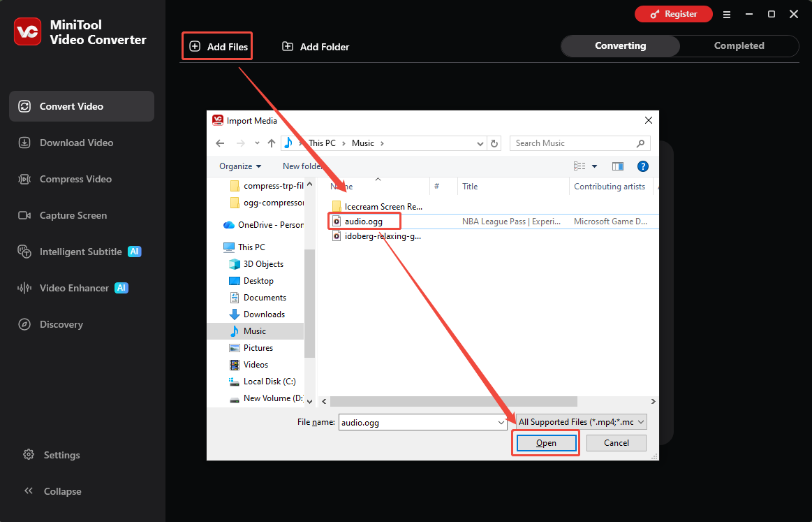Sort by Contributing artists column header
Viewport: 812px width, 522px height.
click(x=612, y=187)
